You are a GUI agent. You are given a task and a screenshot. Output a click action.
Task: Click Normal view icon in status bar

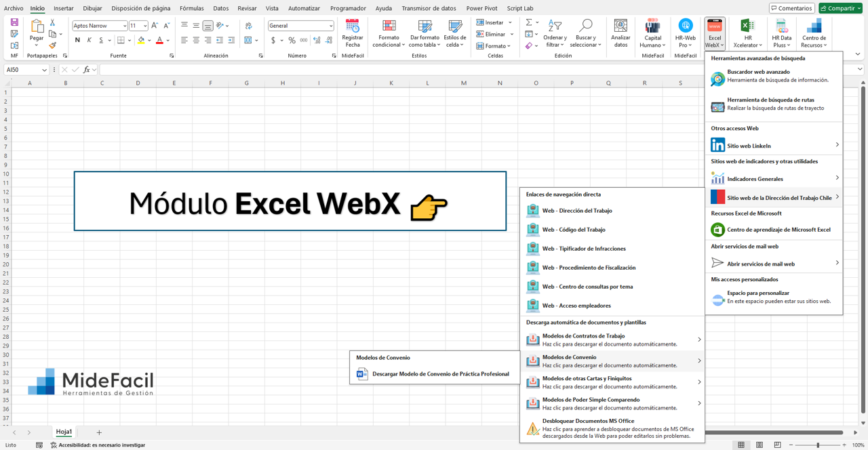(x=741, y=445)
